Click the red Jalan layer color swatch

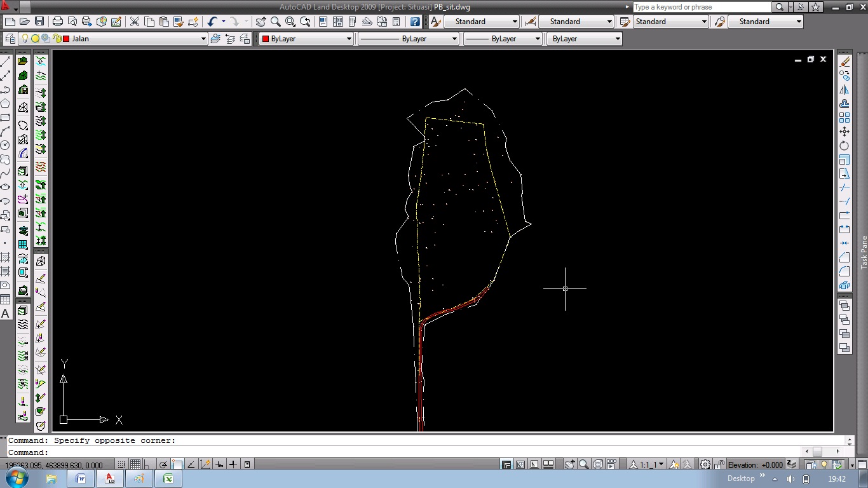[66, 39]
